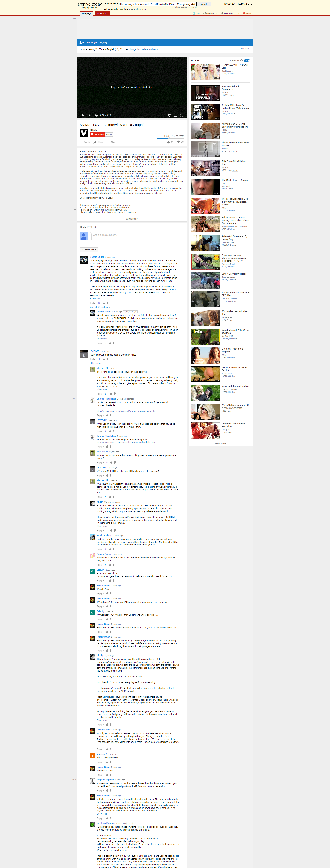Screen dimensions: 330x868
Task: Click the Share arrow icon under the video
Action: coord(95,142)
